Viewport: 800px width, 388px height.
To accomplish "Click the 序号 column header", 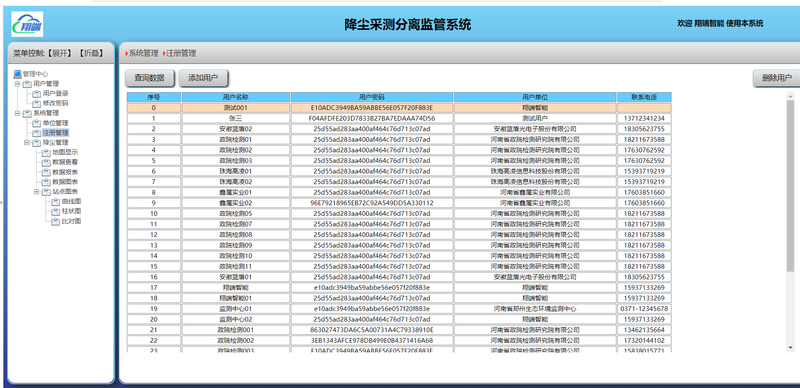I will (x=154, y=97).
